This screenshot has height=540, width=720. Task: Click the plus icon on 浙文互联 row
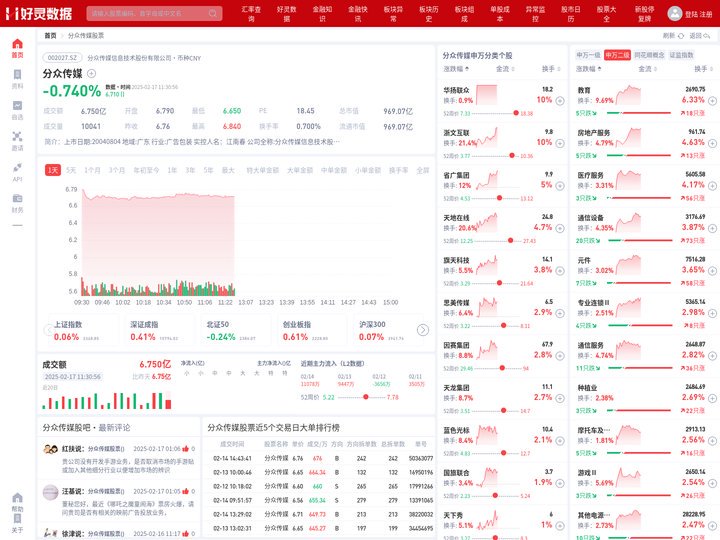coord(560,143)
